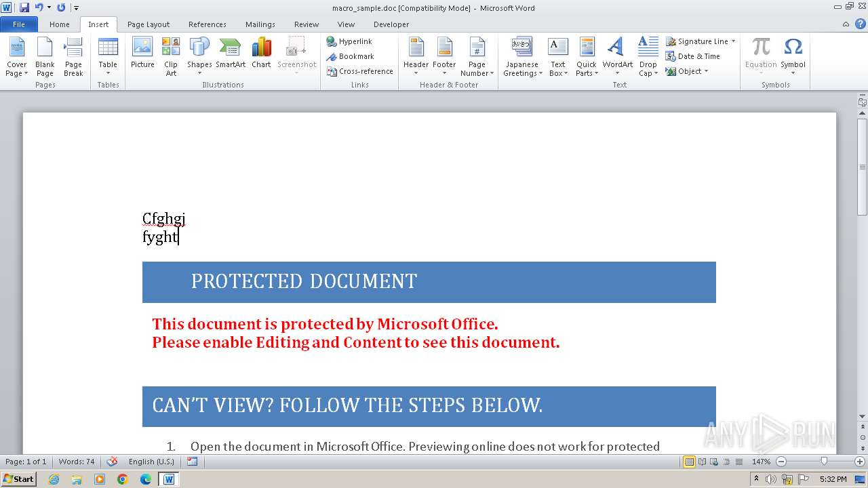The width and height of the screenshot is (868, 488).
Task: Zoom in with plus button
Action: [x=860, y=462]
